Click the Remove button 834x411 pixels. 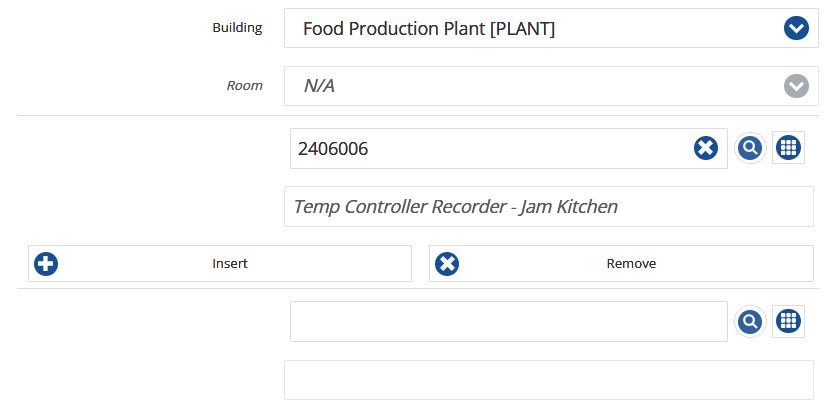[621, 264]
